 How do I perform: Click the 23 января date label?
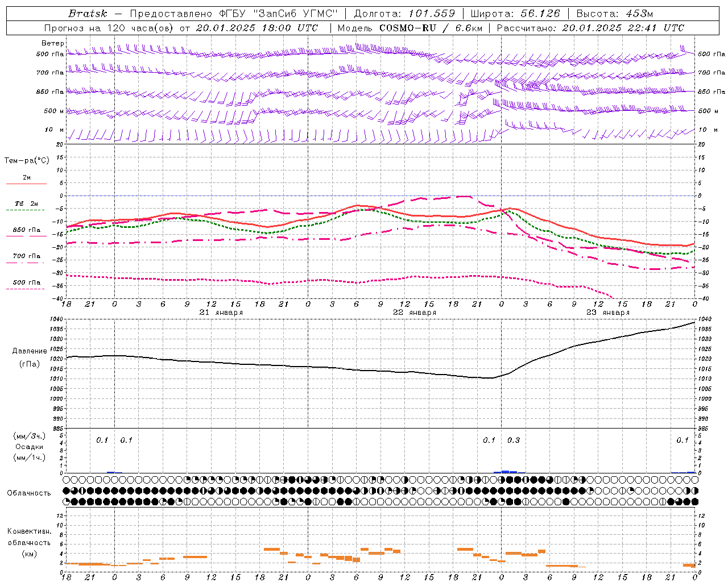pos(608,313)
